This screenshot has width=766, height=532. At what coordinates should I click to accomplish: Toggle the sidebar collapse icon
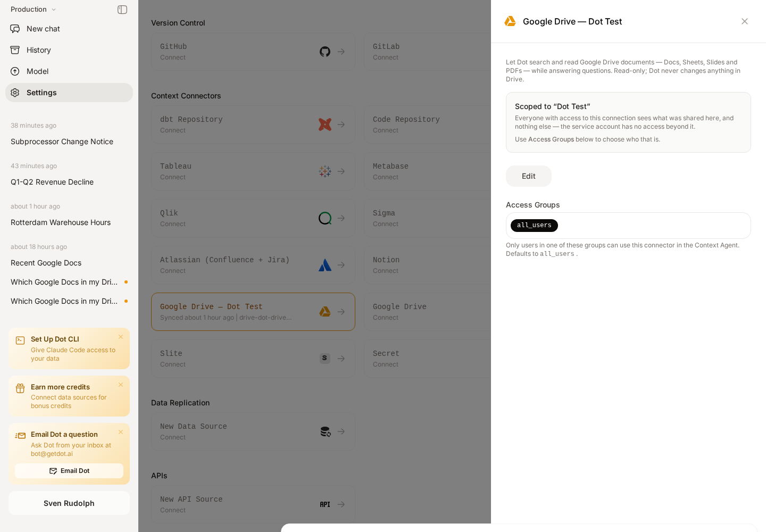tap(122, 10)
